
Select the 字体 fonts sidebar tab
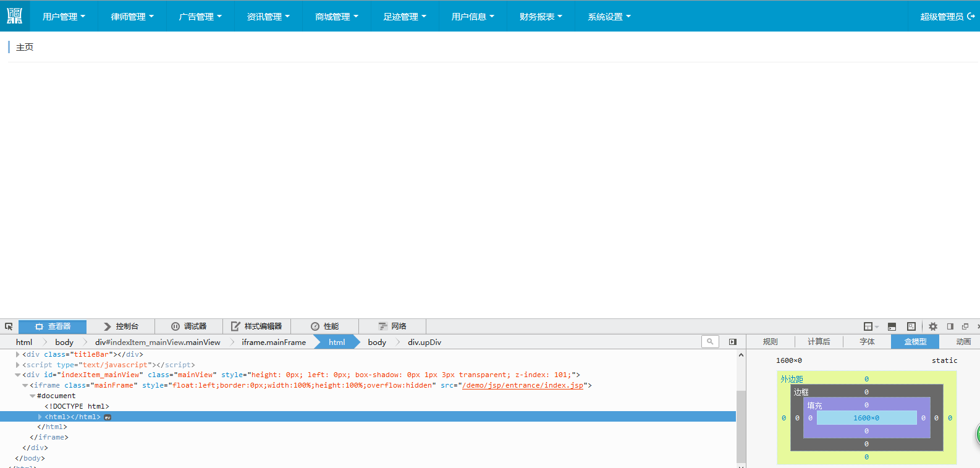(x=867, y=342)
